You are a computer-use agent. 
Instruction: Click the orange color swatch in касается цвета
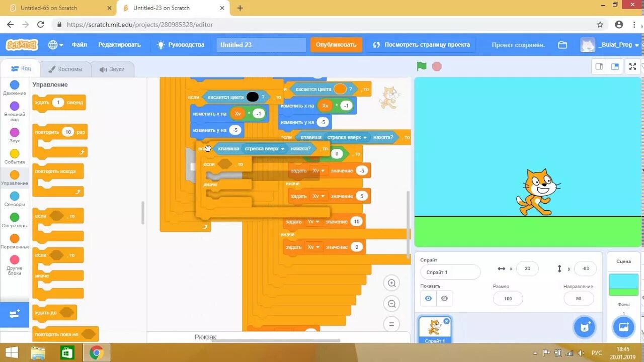tap(340, 89)
